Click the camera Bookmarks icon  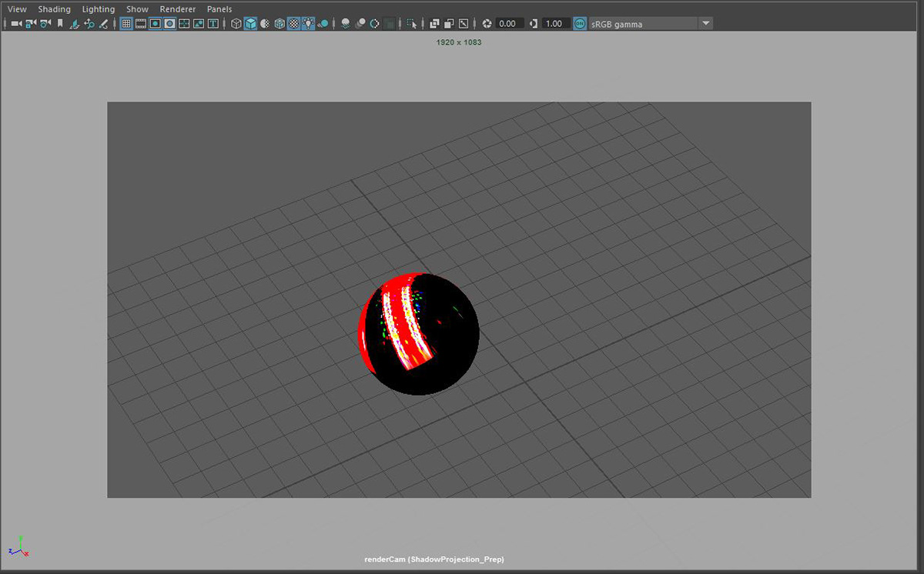pyautogui.click(x=60, y=24)
